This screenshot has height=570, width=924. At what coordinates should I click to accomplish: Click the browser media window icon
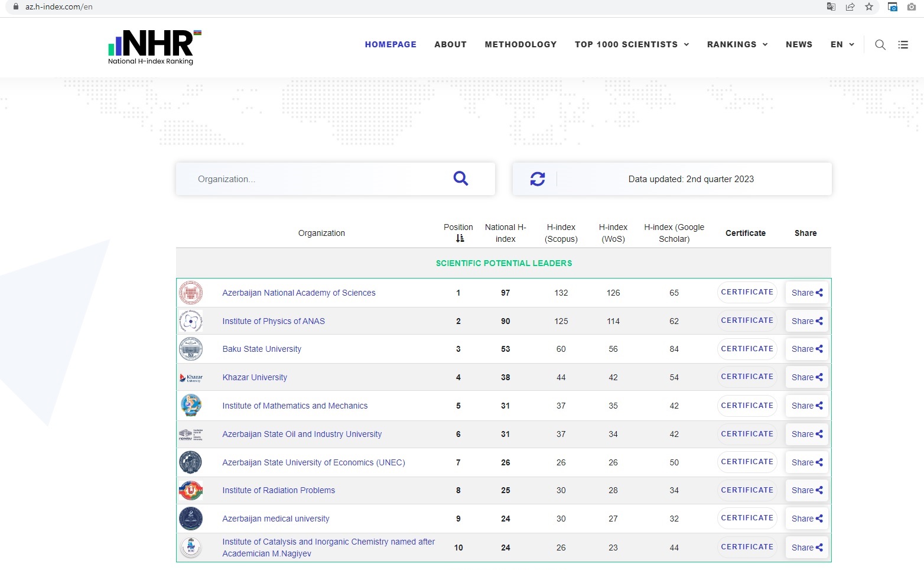pos(893,7)
